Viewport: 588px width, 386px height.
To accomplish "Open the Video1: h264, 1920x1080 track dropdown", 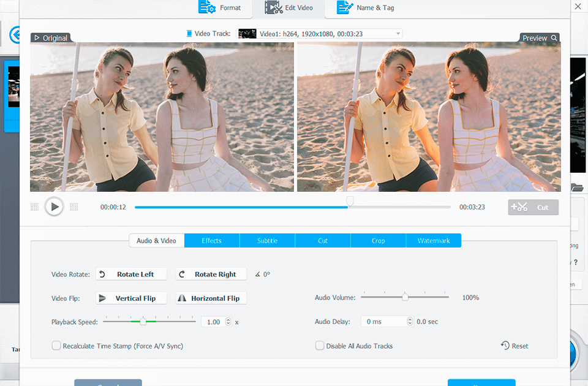I will coord(398,33).
